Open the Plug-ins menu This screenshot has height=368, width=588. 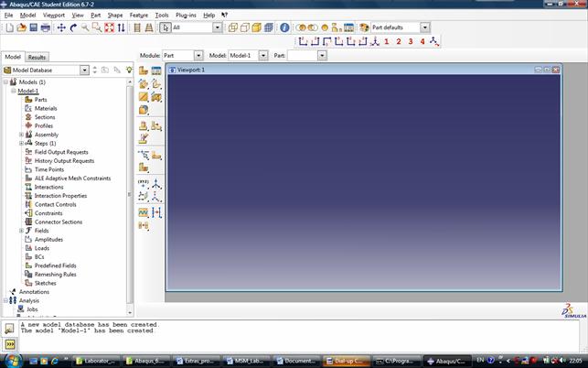(186, 16)
